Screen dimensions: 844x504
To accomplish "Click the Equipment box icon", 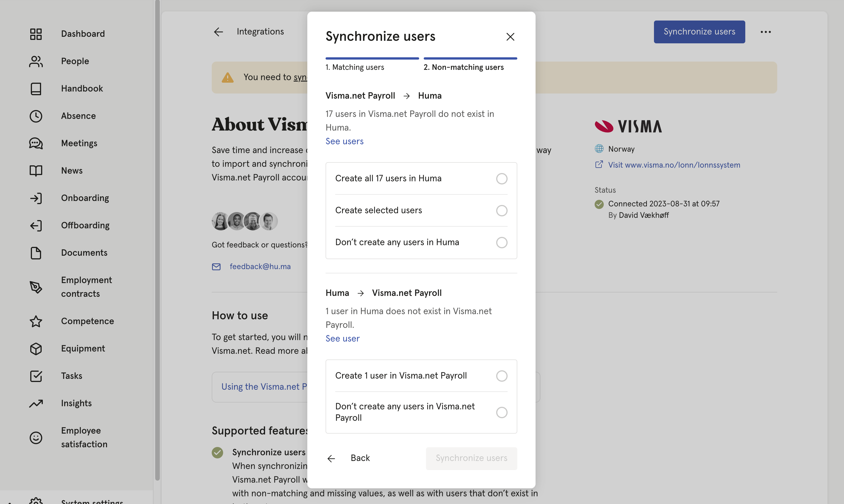I will [36, 349].
